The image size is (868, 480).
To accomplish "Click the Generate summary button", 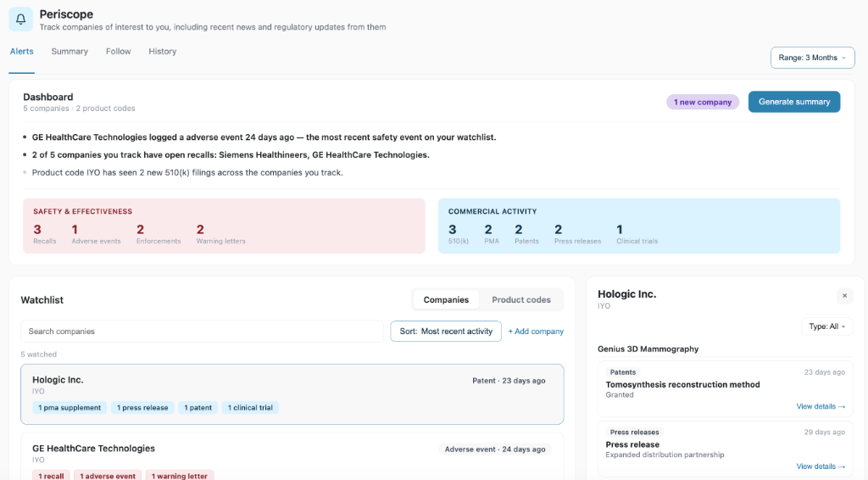I will click(793, 102).
